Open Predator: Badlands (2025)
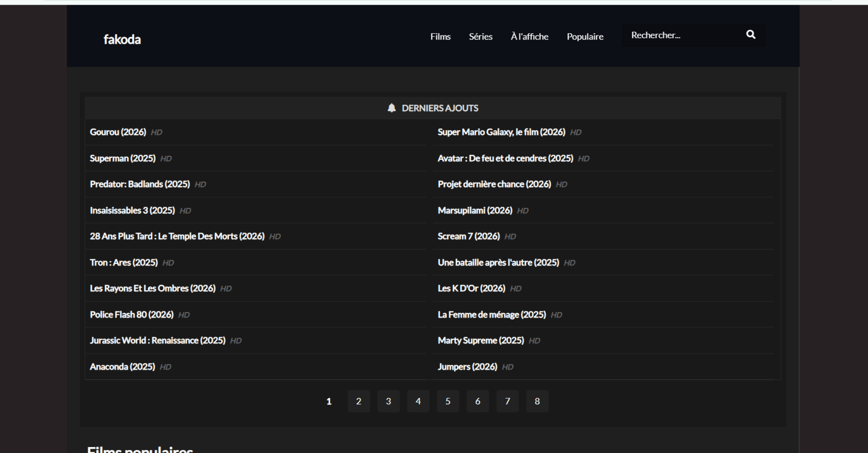 click(139, 184)
